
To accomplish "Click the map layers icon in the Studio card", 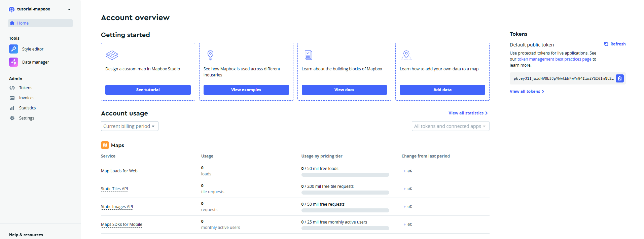I will pyautogui.click(x=112, y=55).
